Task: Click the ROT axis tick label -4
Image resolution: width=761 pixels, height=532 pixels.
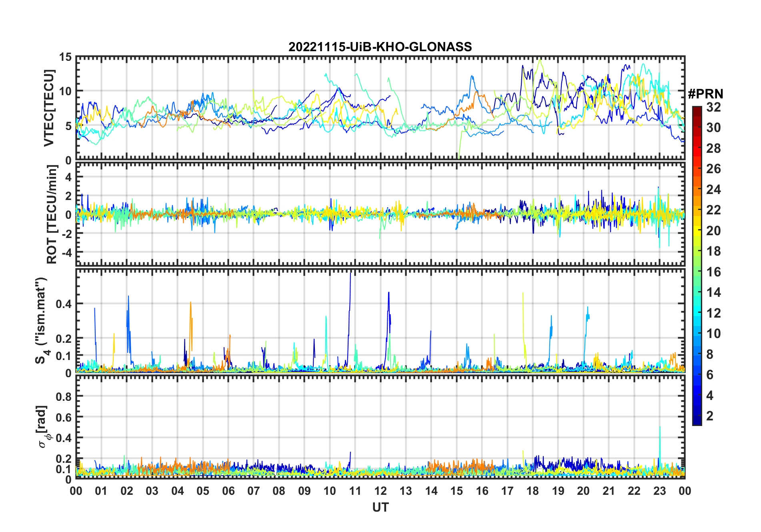Action: 66,253
